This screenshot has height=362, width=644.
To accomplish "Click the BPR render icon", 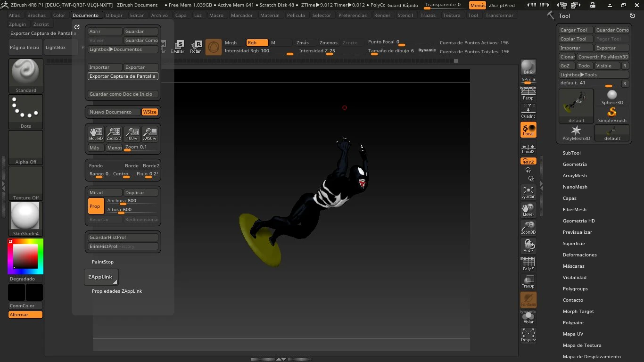I will (x=528, y=67).
